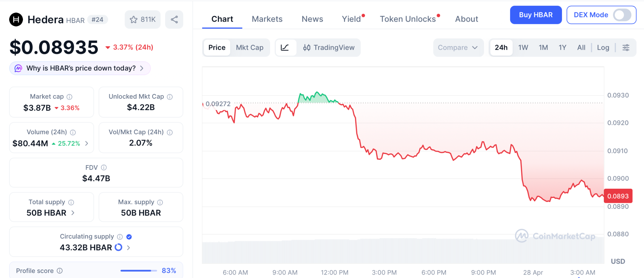Click the star watchlist icon

pos(134,19)
